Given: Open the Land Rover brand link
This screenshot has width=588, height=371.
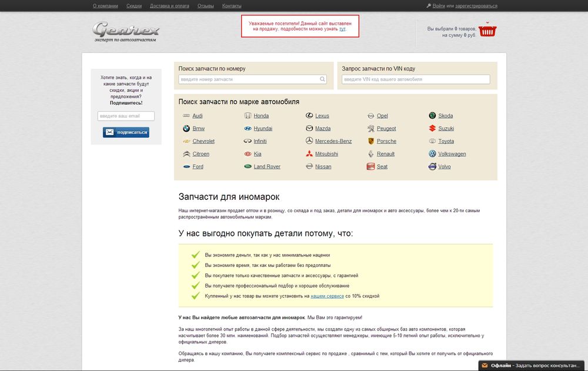Looking at the screenshot, I should pos(267,167).
